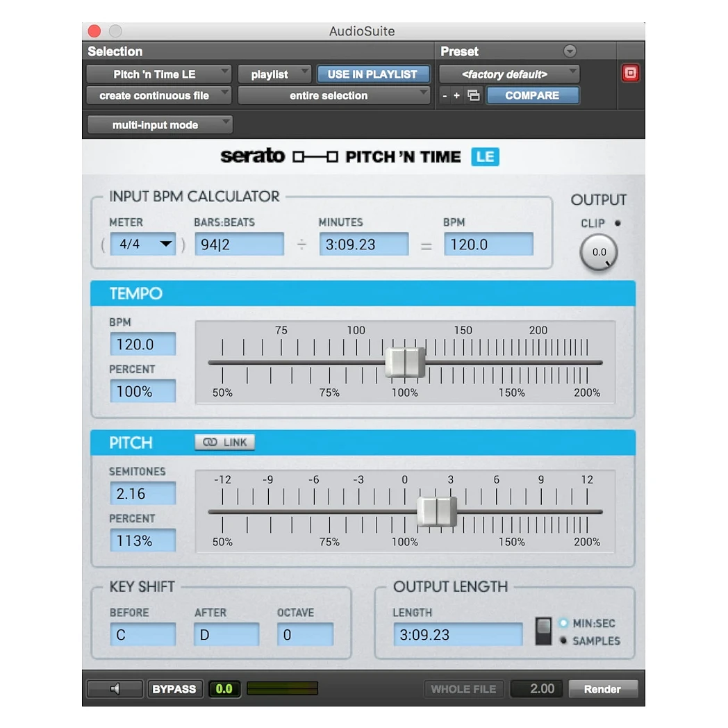The width and height of the screenshot is (728, 728).
Task: Toggle the BYPASS switch
Action: click(174, 688)
